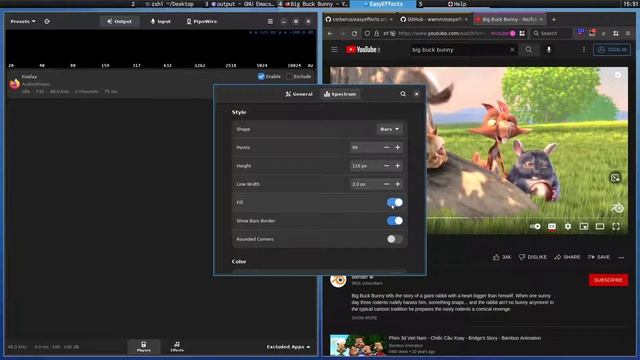The image size is (640, 360).
Task: Enter fullscreen in the video player
Action: (616, 226)
